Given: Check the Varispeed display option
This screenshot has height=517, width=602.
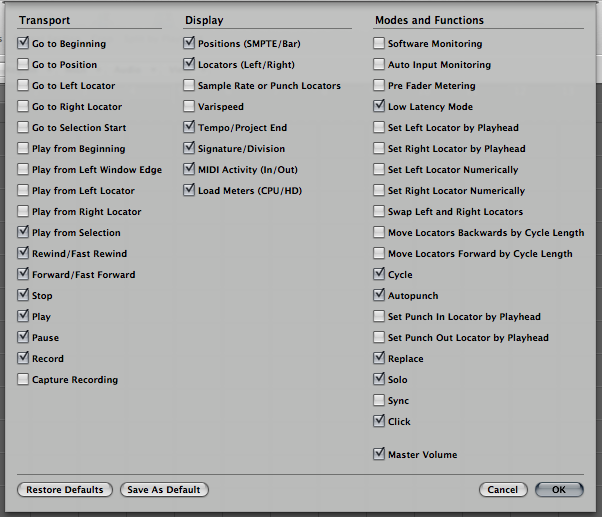Looking at the screenshot, I should click(190, 107).
